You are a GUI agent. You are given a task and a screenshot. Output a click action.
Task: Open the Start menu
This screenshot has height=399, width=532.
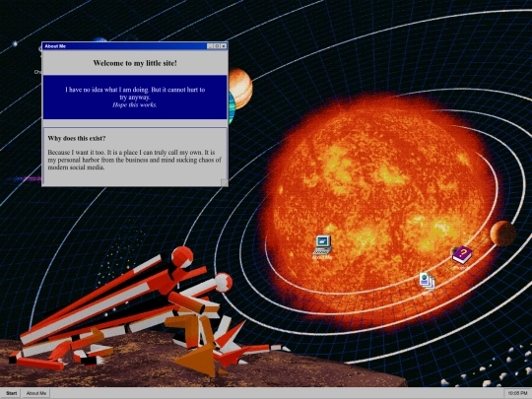[11, 393]
